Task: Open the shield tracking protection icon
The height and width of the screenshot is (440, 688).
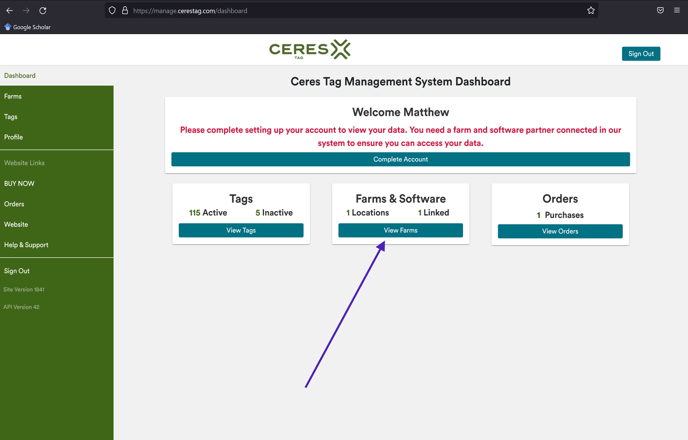Action: [x=112, y=11]
